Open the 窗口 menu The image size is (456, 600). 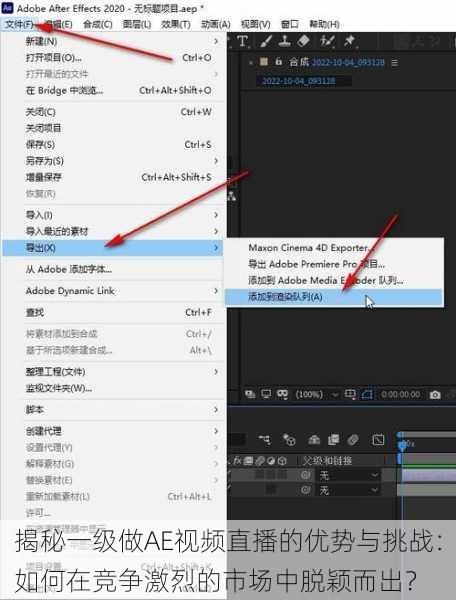click(x=290, y=24)
